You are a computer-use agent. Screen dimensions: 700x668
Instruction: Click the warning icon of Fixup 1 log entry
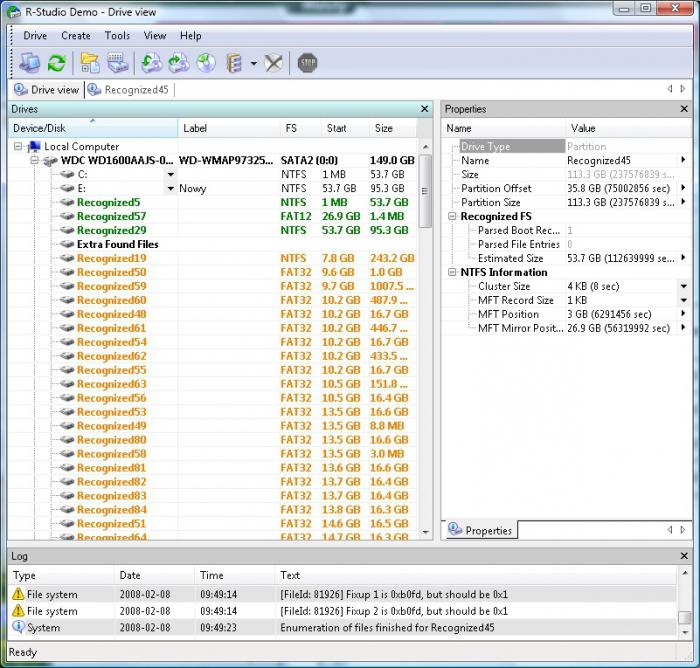click(18, 594)
